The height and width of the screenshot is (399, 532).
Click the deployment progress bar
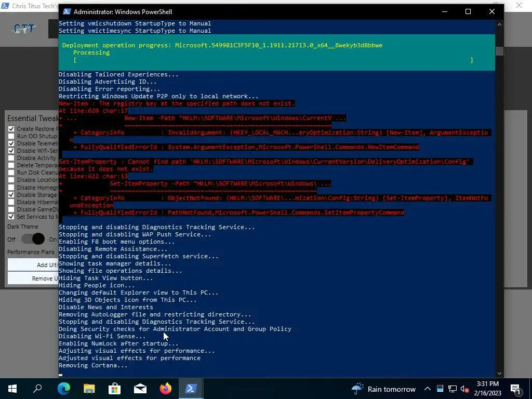273,60
